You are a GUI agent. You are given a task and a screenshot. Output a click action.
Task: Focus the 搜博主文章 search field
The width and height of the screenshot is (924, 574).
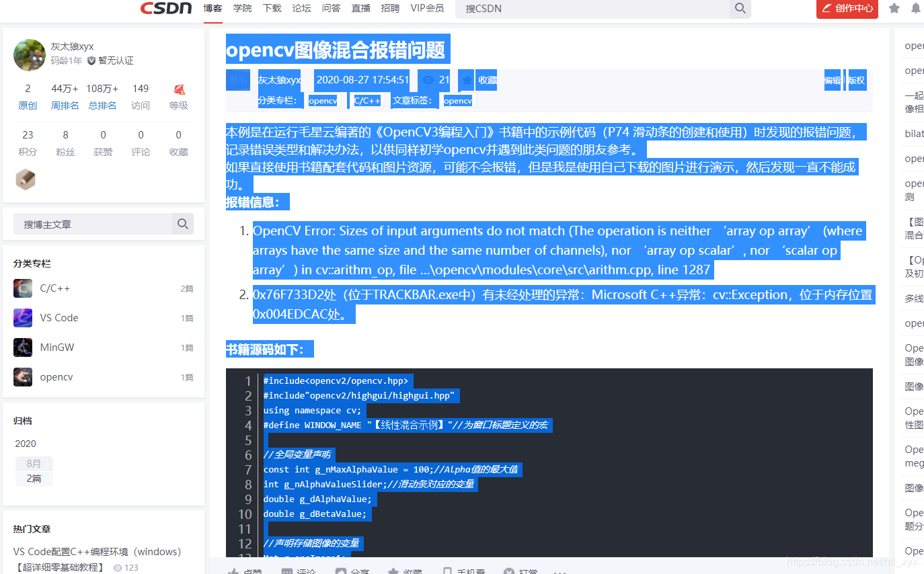tap(93, 224)
